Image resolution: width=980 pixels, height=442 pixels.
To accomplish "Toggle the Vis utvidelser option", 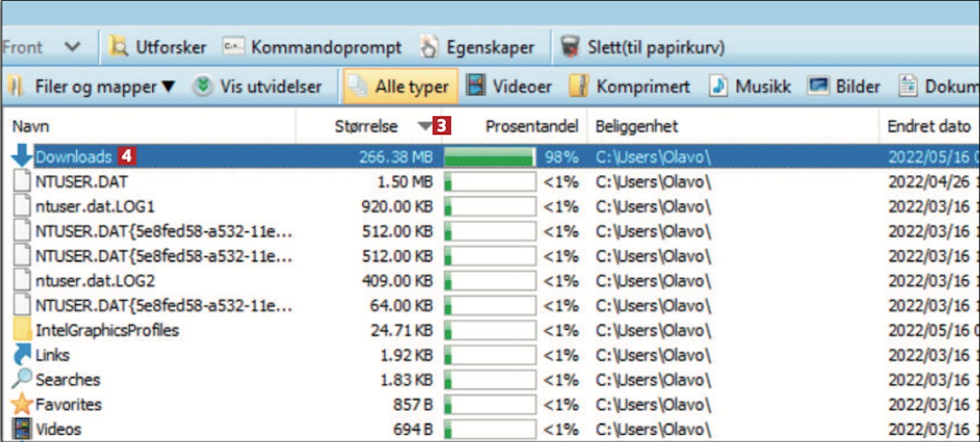I will tap(257, 87).
